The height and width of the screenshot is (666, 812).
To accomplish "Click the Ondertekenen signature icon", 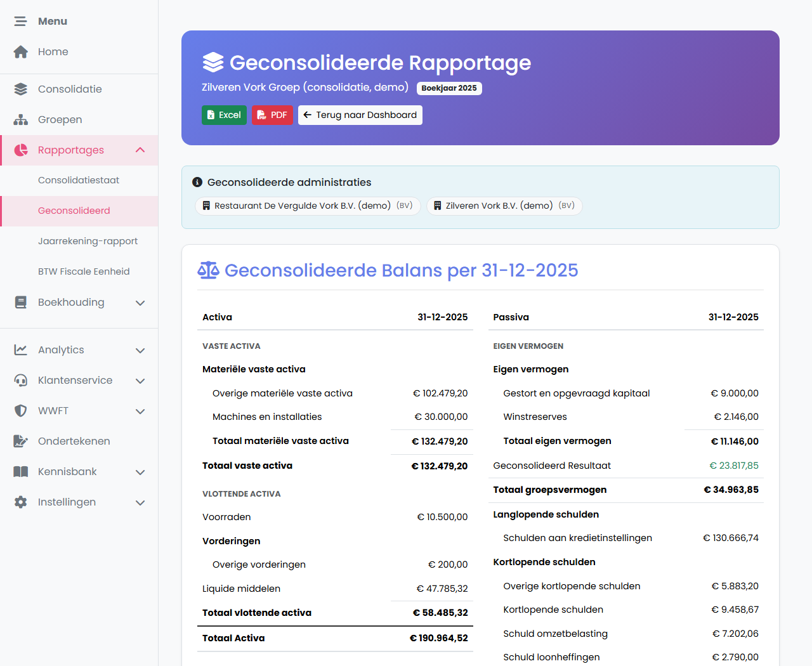I will click(x=21, y=441).
